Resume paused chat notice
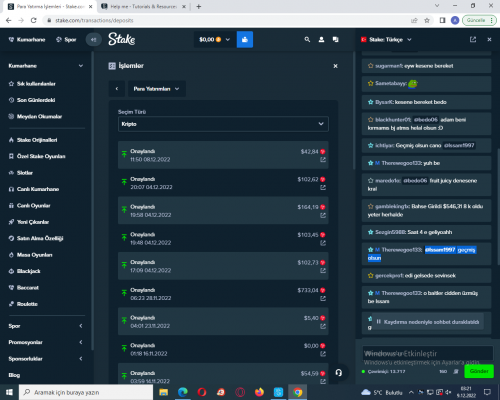This screenshot has width=500, height=400. (x=428, y=322)
